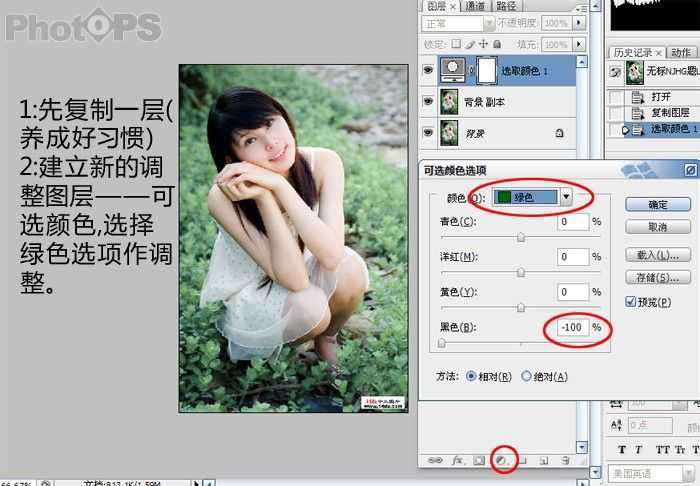700x486 pixels.
Task: Open the status bar info arrow menu
Action: pyautogui.click(x=196, y=483)
